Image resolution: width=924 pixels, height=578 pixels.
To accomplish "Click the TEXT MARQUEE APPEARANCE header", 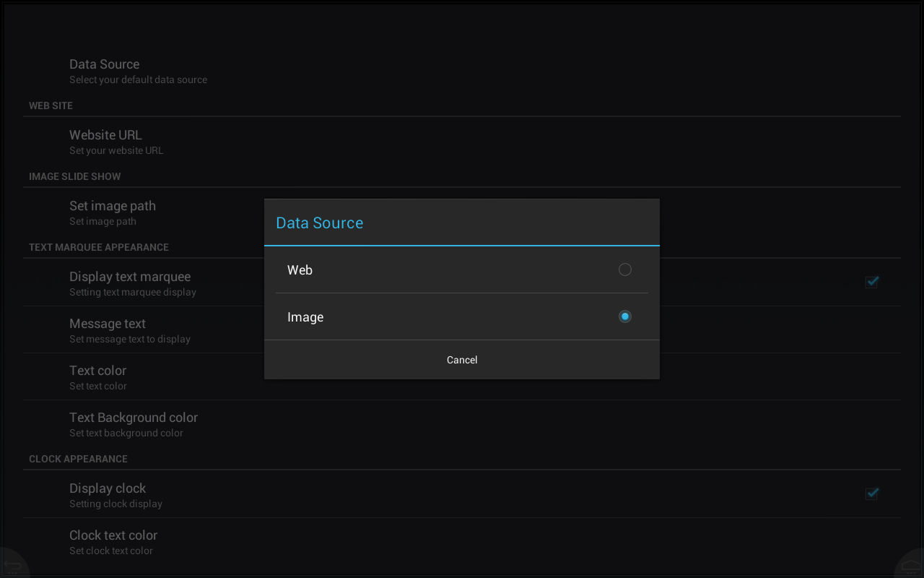I will click(x=98, y=247).
